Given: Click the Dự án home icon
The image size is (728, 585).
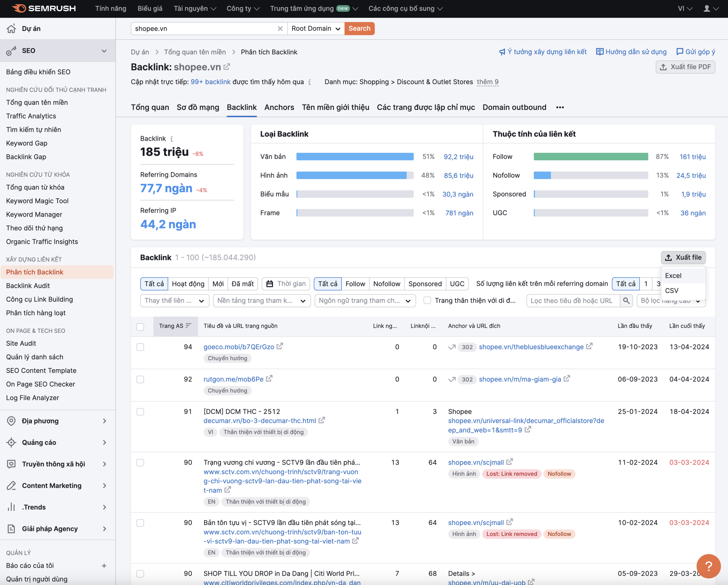Looking at the screenshot, I should (x=11, y=29).
